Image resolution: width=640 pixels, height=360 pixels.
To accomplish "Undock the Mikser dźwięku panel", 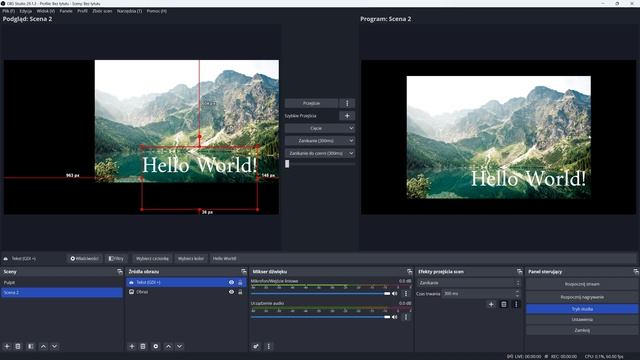I will coord(409,271).
